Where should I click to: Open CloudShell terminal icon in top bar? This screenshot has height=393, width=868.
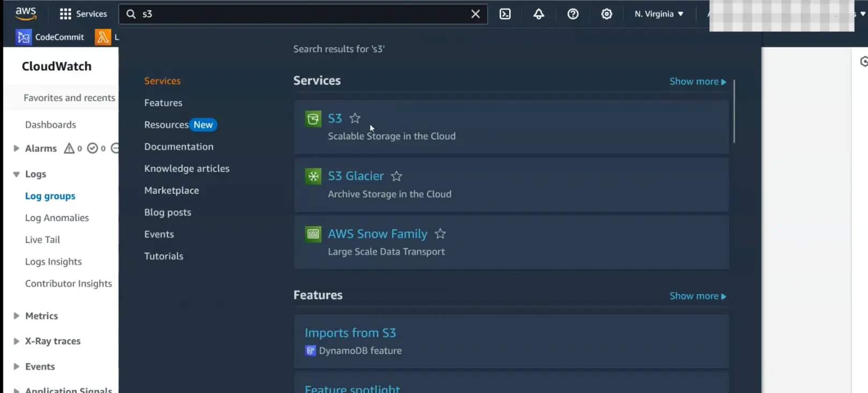click(505, 14)
